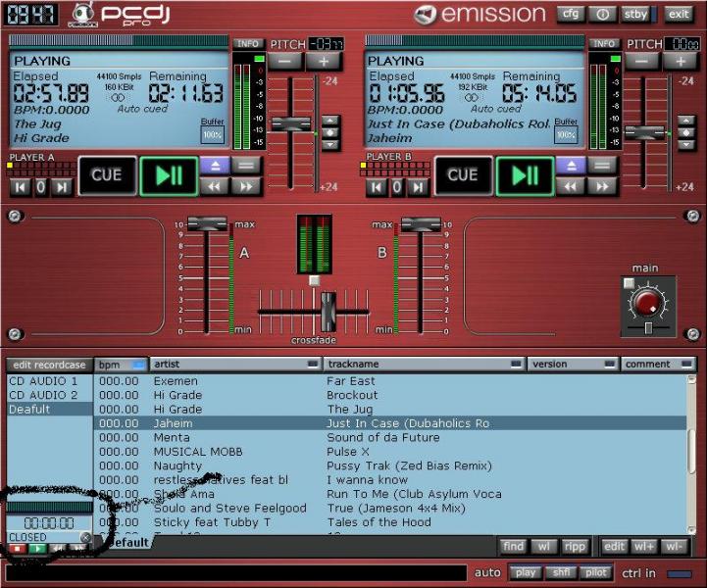Open INFO for Player B
707x588 pixels.
coord(604,44)
